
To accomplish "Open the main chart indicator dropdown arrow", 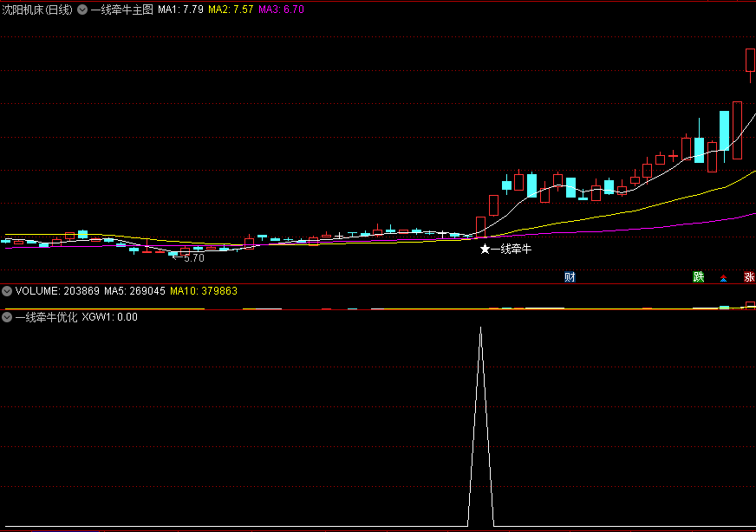I will [x=82, y=10].
